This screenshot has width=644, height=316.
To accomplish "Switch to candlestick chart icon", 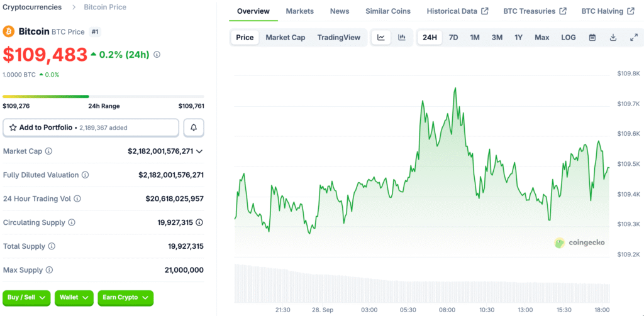I will click(x=402, y=38).
